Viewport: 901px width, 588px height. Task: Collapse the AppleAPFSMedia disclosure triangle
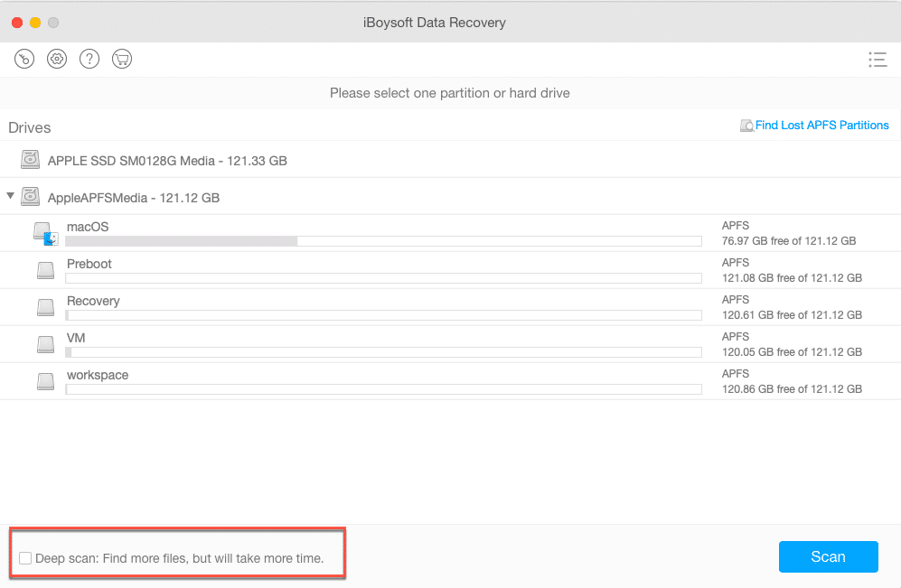(10, 196)
